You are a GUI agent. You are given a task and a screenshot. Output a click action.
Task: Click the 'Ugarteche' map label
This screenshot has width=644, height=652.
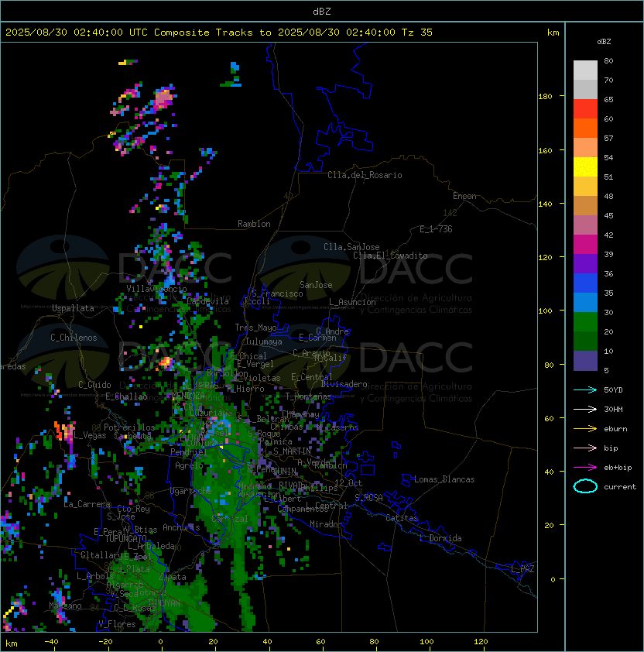tap(191, 491)
